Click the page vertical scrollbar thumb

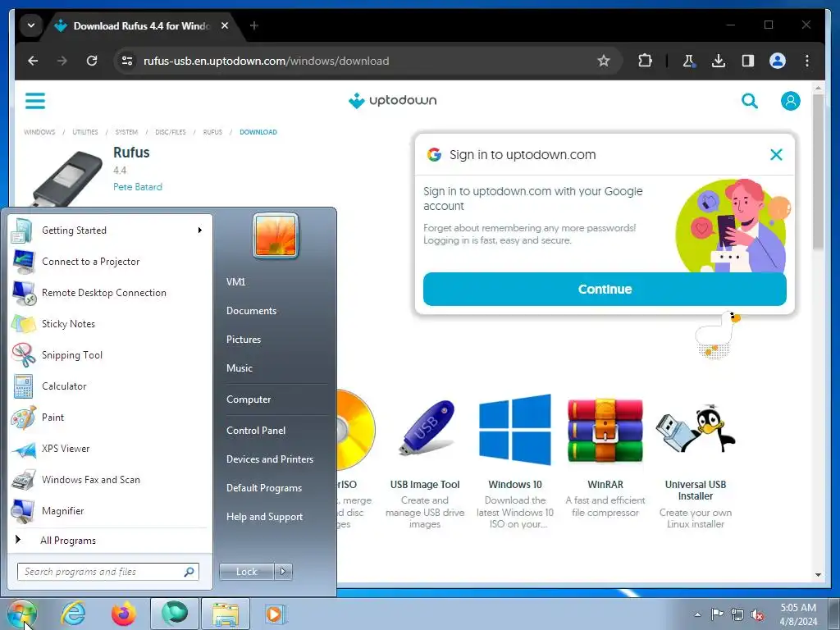click(818, 171)
